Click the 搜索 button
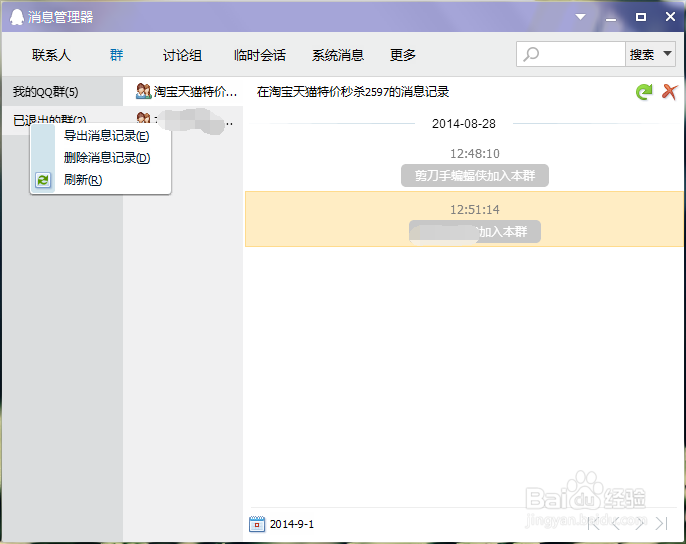 642,55
